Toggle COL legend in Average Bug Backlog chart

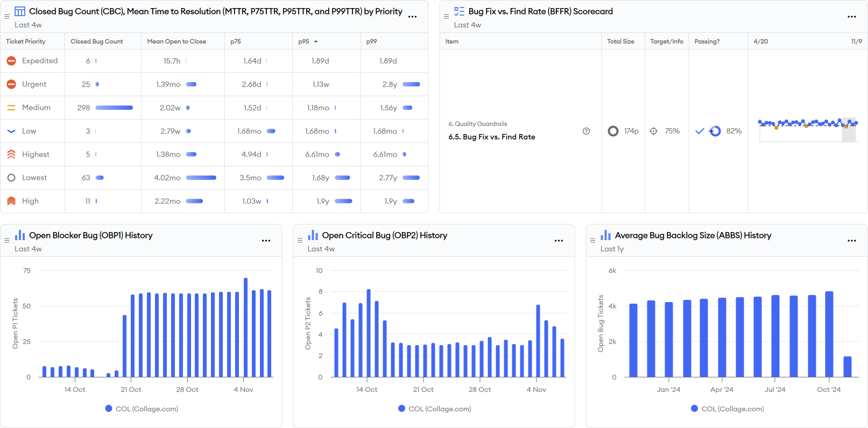pos(728,409)
